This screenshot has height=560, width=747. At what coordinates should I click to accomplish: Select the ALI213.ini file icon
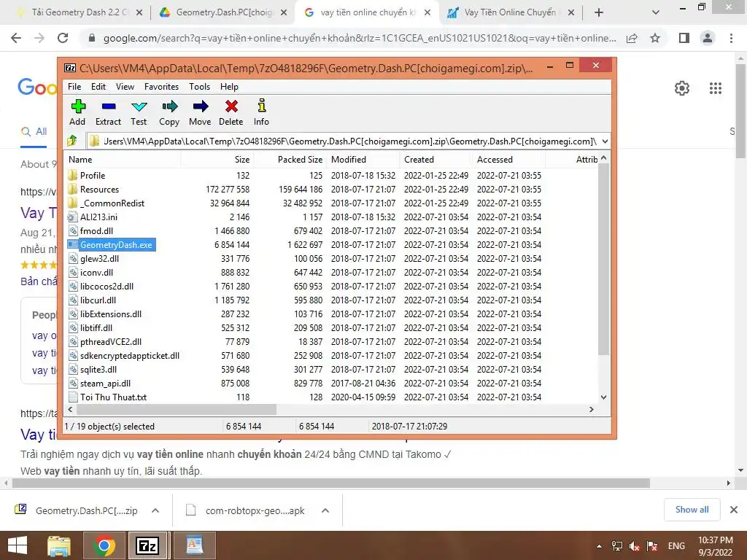tap(72, 217)
